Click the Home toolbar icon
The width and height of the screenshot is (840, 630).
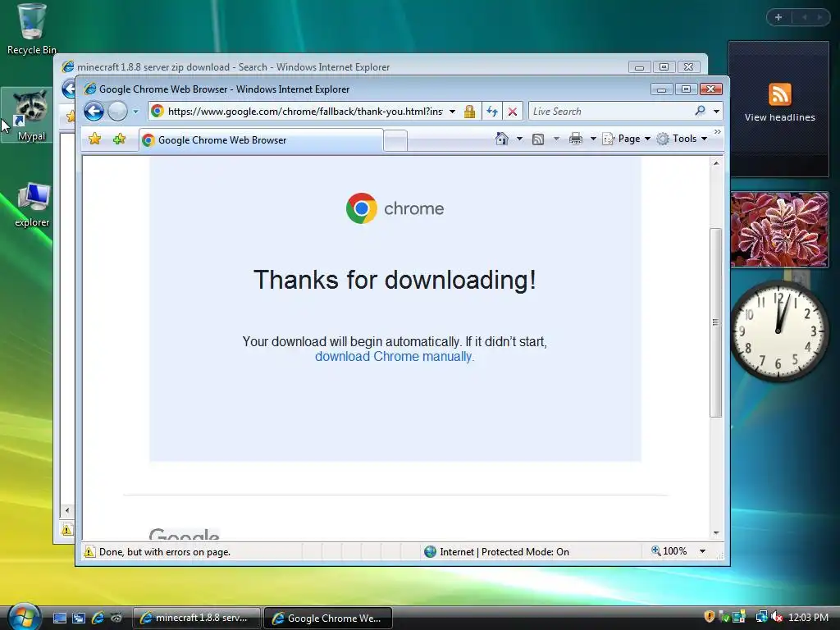(501, 139)
